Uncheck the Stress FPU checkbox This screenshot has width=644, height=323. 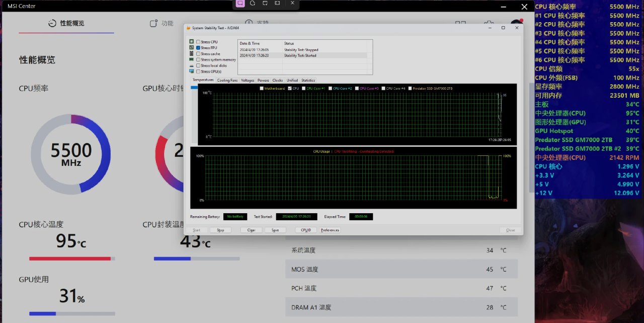coord(198,48)
